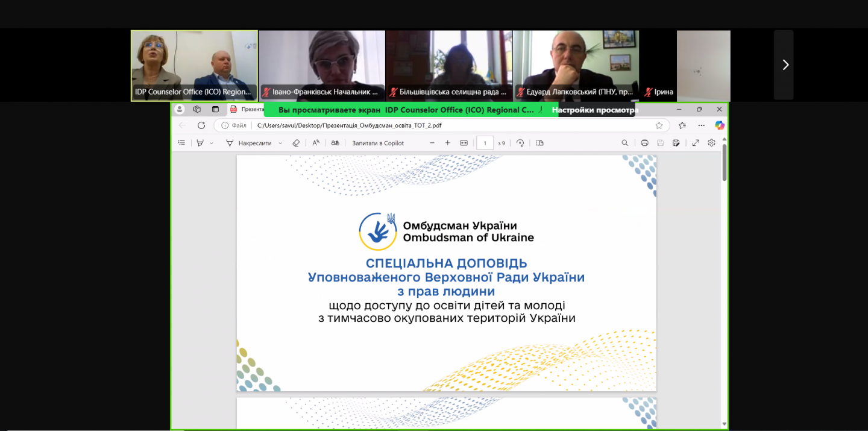
Task: Click the СПЕЦІАЛЬНА ДОПОВІДЬ slide heading
Action: [x=447, y=263]
